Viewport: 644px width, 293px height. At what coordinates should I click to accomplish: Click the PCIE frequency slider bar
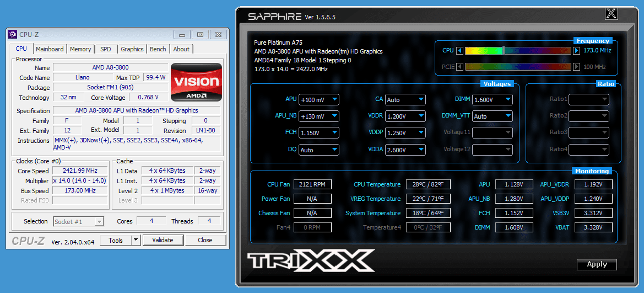[518, 67]
